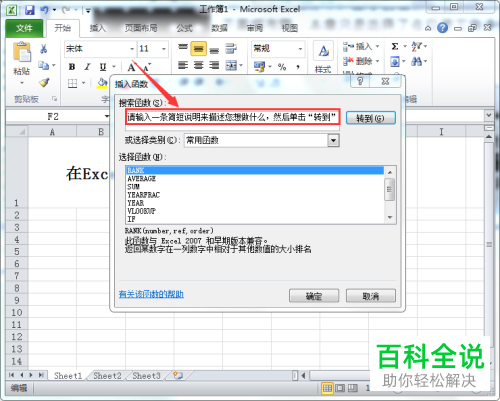Image resolution: width=500 pixels, height=401 pixels.
Task: Select AVERAGE in function list
Action: [x=255, y=179]
